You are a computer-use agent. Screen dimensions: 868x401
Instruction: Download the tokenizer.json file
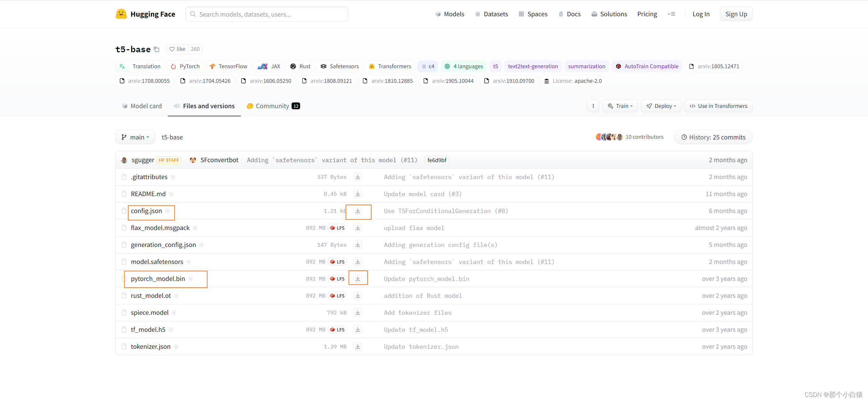tap(357, 347)
